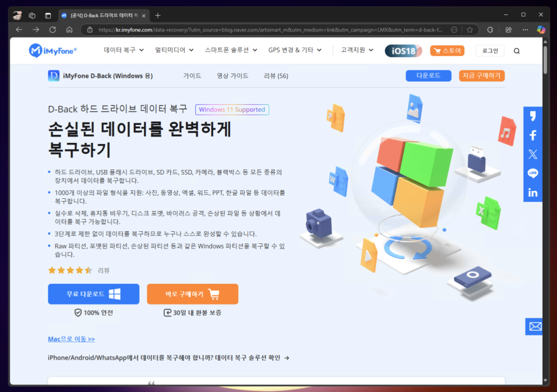This screenshot has width=557, height=392.
Task: Add this page to favorites
Action: click(x=469, y=30)
